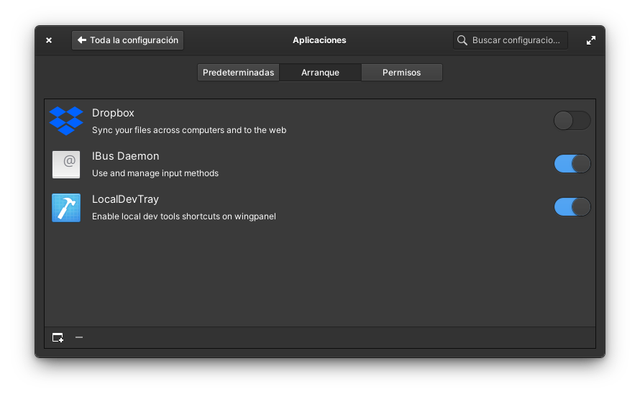Viewport: 640px width, 402px height.
Task: Add a new startup application
Action: (x=58, y=338)
